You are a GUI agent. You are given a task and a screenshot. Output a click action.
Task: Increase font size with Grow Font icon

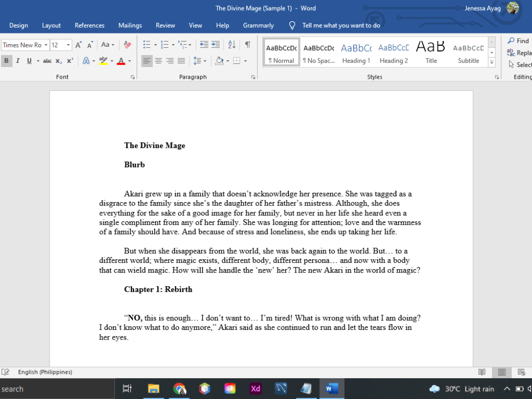tap(78, 45)
